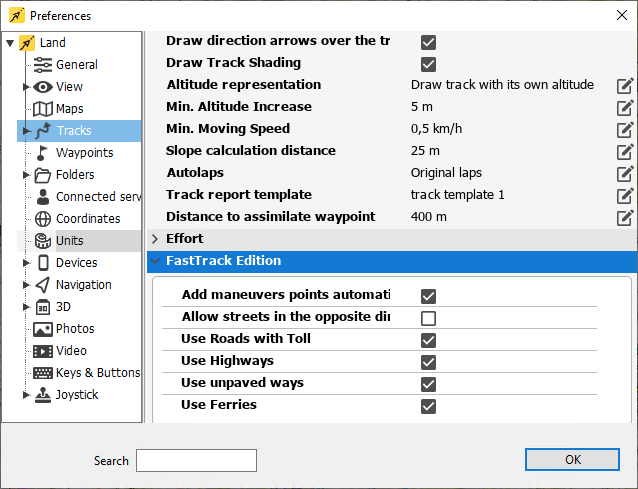The width and height of the screenshot is (638, 489).
Task: Expand the Tracks tree node arrow
Action: click(26, 131)
